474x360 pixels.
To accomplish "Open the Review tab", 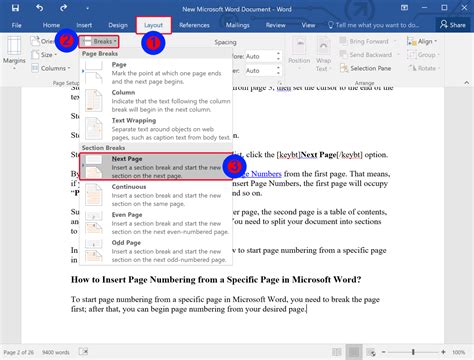I will pos(275,25).
